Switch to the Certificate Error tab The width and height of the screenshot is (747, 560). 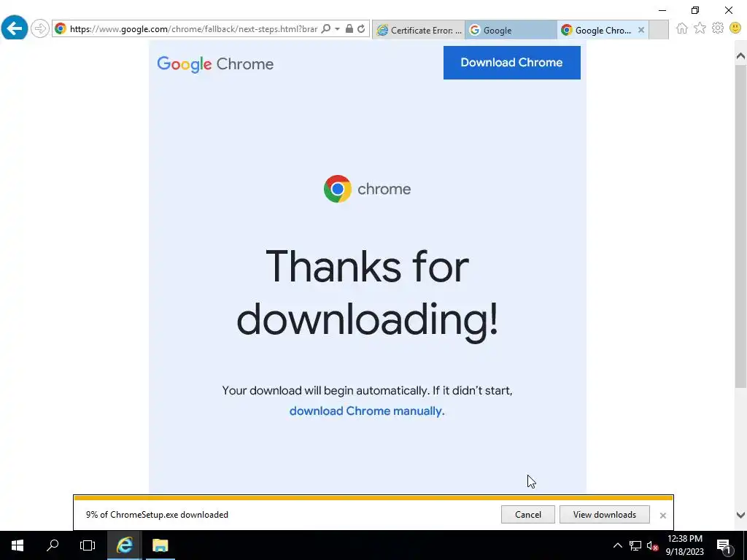point(419,30)
